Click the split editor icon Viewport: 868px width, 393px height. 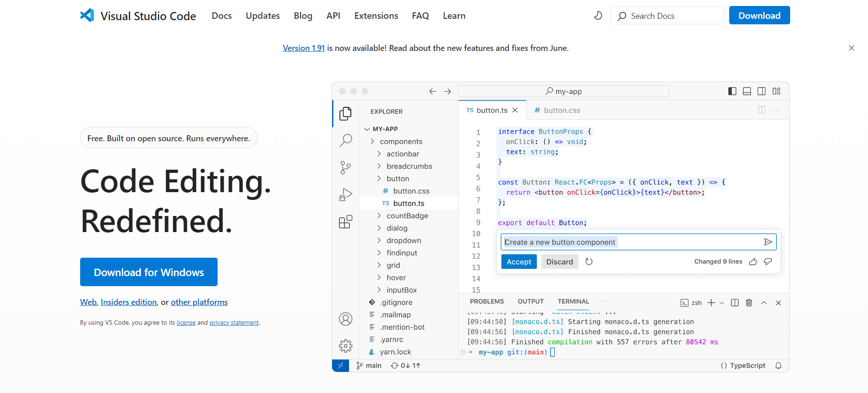[x=762, y=110]
